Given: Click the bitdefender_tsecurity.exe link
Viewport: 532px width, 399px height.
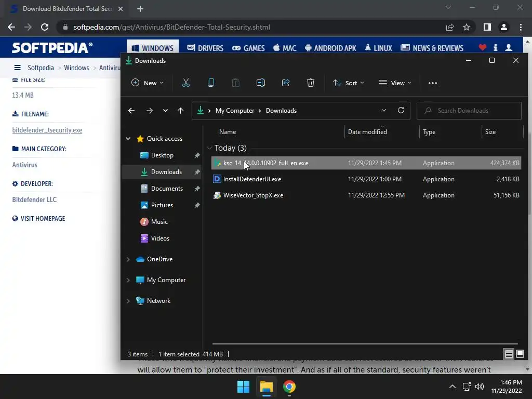Looking at the screenshot, I should [47, 130].
